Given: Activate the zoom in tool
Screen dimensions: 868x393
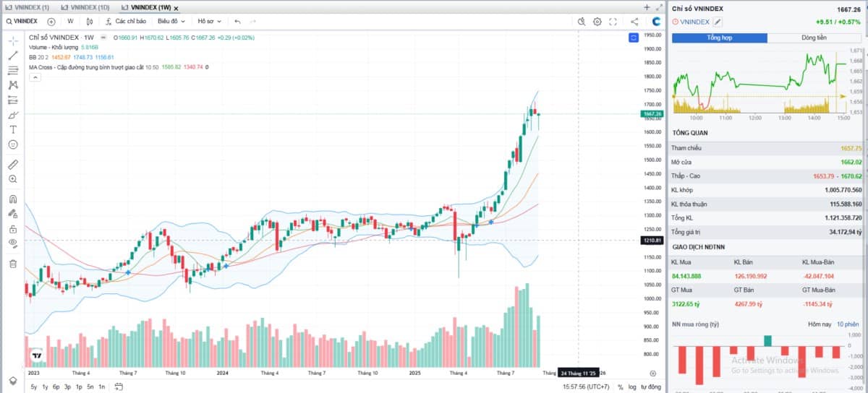Looking at the screenshot, I should 13,179.
